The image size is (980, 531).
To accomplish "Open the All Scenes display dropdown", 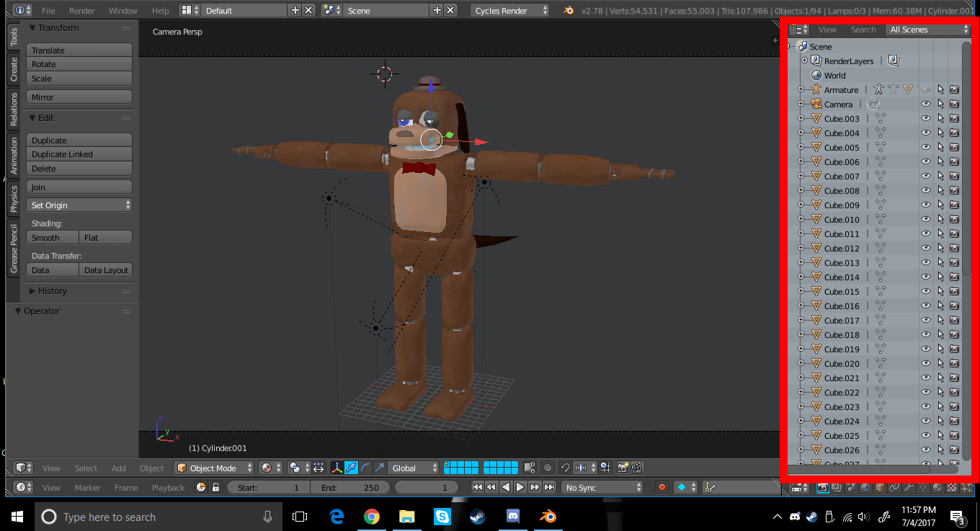I will pyautogui.click(x=929, y=30).
